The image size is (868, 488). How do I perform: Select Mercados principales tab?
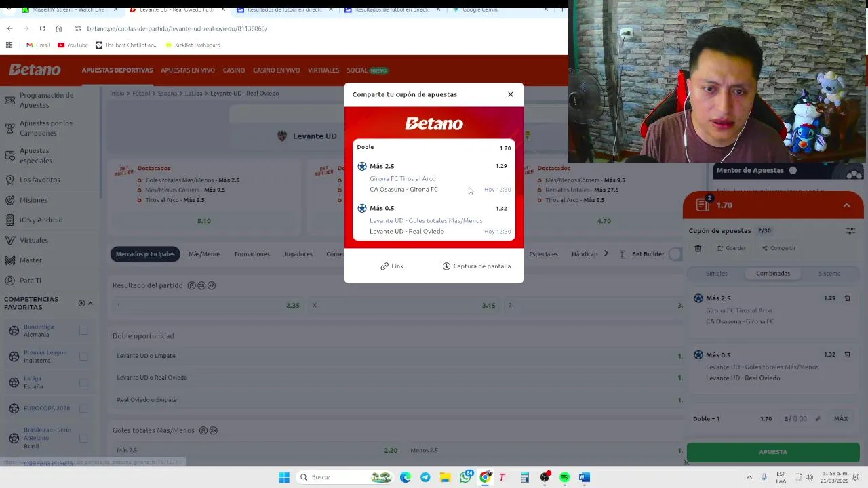(x=145, y=254)
